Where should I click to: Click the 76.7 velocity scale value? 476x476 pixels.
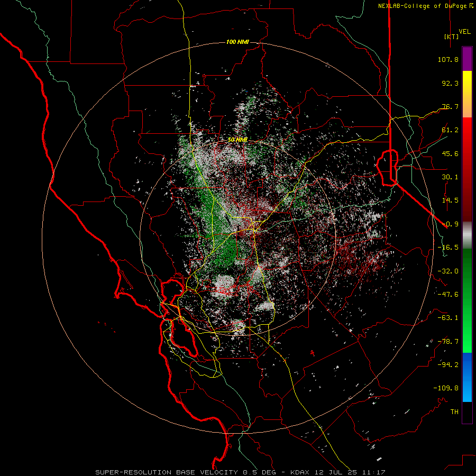[450, 106]
